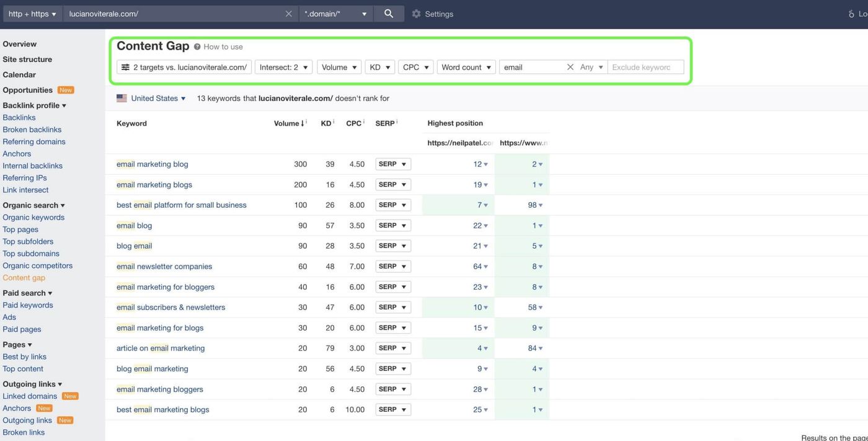The height and width of the screenshot is (441, 868).
Task: Collapse the Backlink profile section
Action: coord(34,105)
